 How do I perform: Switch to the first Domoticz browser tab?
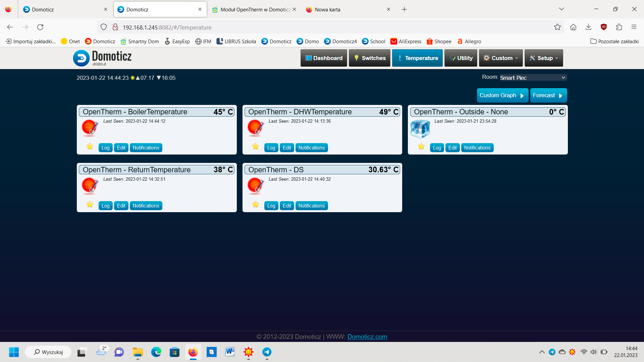point(65,9)
